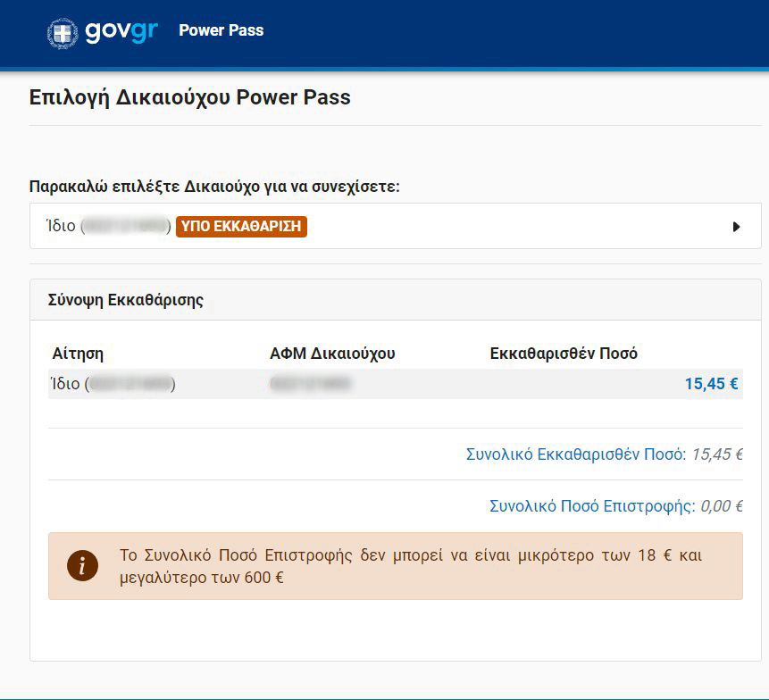The width and height of the screenshot is (769, 700).
Task: Click the blurred ΑΦΜ value in the table row
Action: point(310,385)
